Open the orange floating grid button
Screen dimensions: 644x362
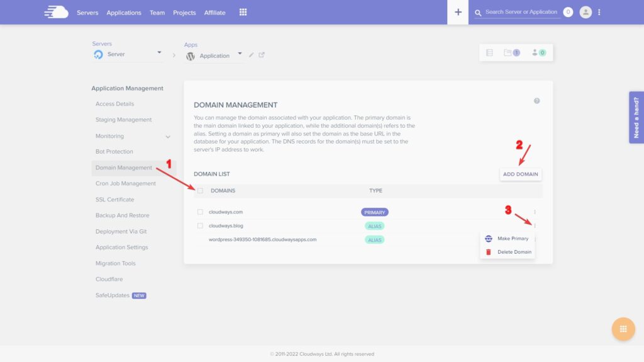623,329
